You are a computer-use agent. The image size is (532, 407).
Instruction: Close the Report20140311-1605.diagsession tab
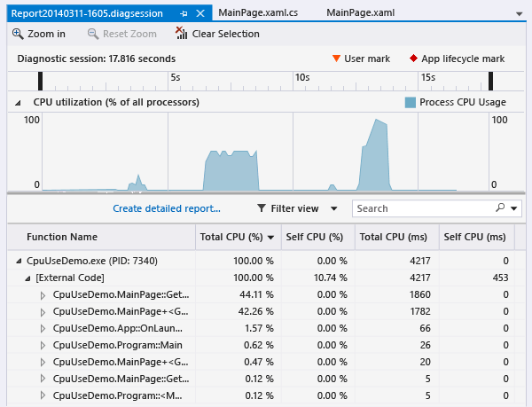tap(200, 13)
